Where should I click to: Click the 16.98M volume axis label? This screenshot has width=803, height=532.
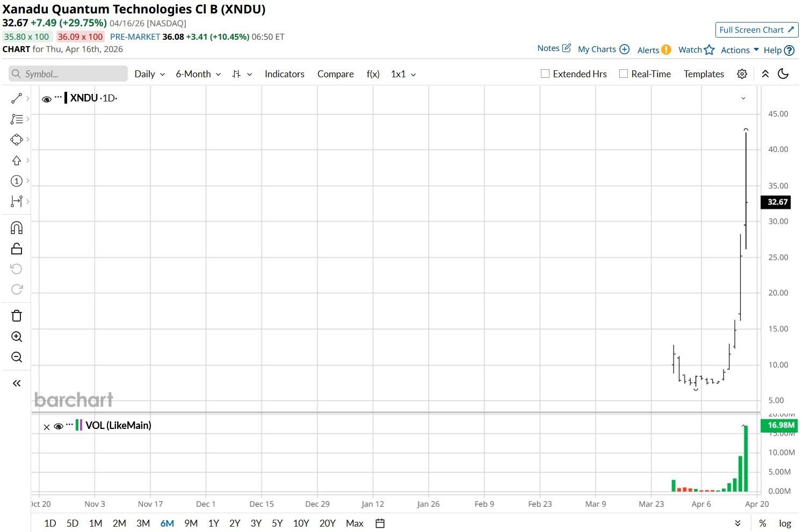pos(779,426)
